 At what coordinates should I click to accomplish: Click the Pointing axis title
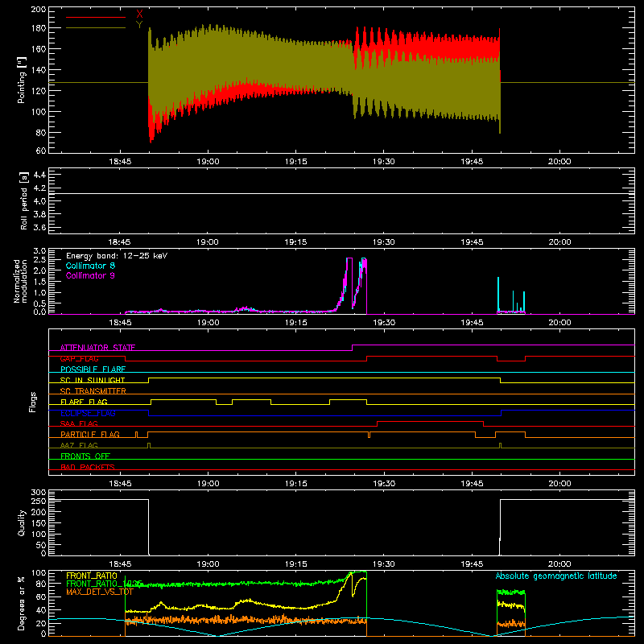click(21, 80)
